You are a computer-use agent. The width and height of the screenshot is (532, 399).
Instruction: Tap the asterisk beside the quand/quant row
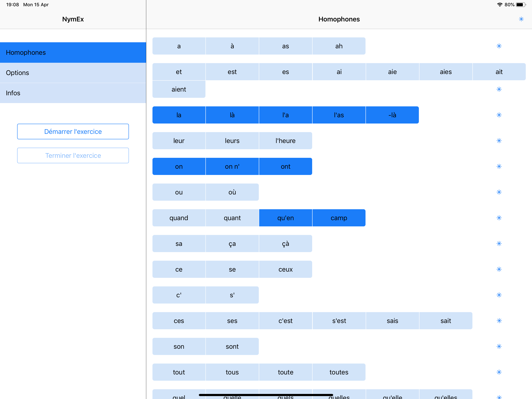(499, 218)
